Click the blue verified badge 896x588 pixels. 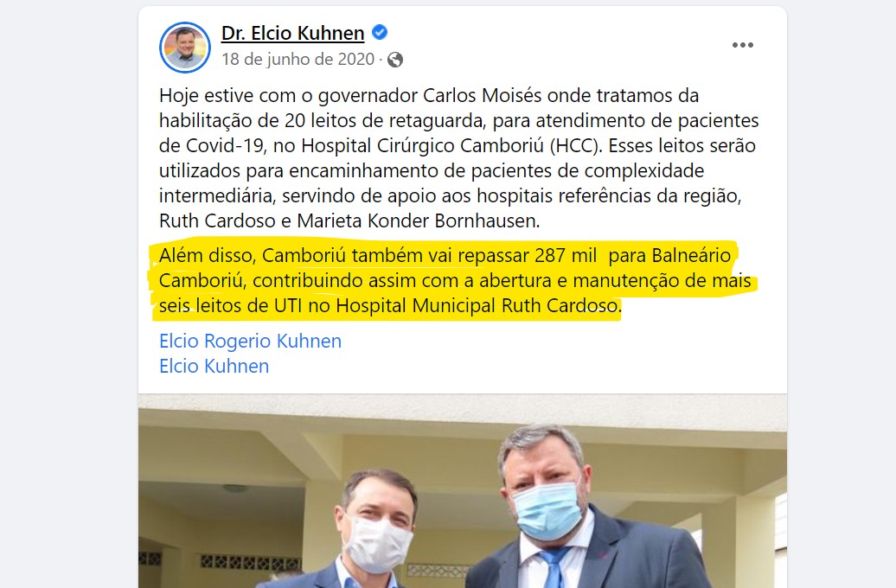pos(380,33)
